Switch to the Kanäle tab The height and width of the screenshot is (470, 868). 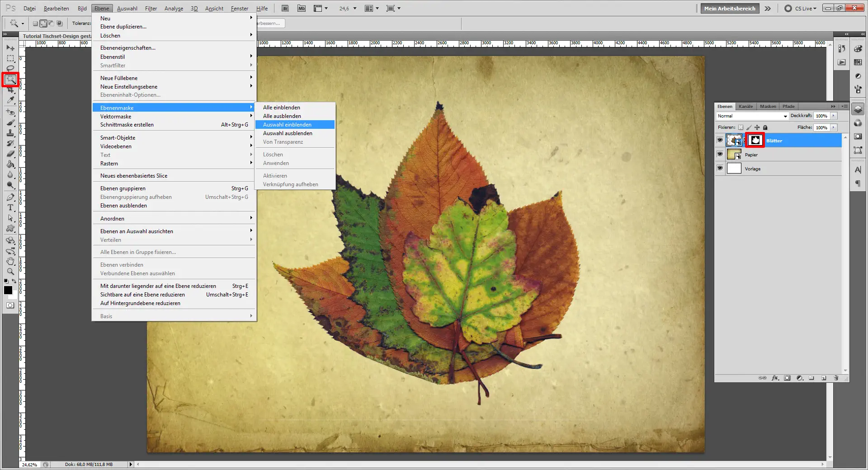[x=745, y=107]
